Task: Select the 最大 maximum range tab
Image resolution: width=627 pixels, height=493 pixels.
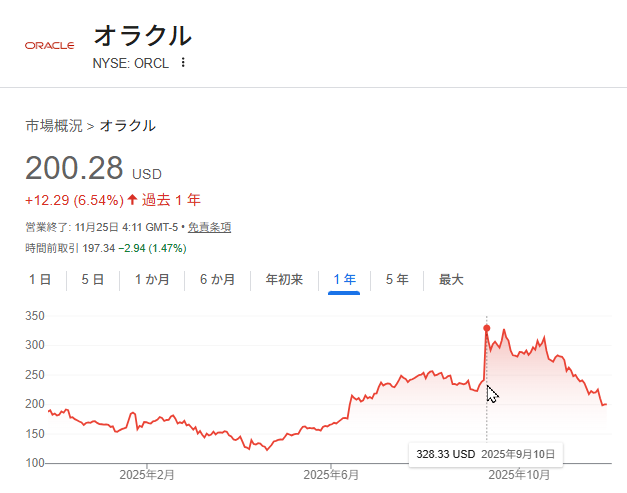Action: pyautogui.click(x=451, y=280)
